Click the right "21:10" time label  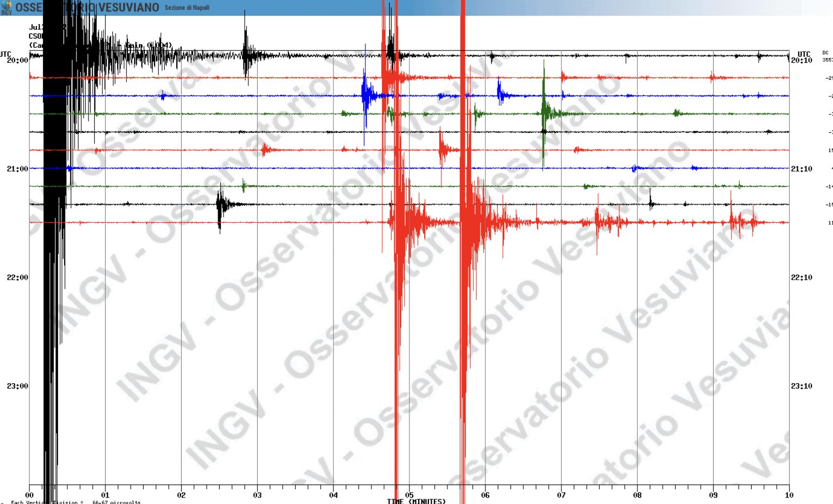coord(802,169)
